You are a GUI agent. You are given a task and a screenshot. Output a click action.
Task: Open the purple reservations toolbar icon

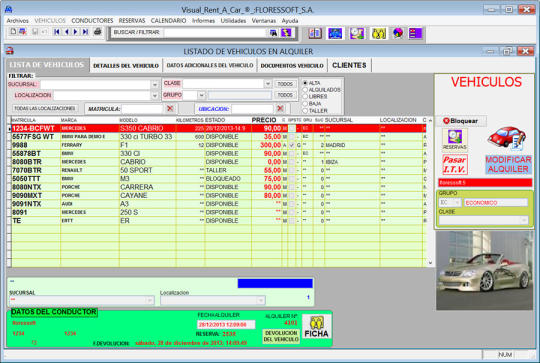pyautogui.click(x=357, y=33)
